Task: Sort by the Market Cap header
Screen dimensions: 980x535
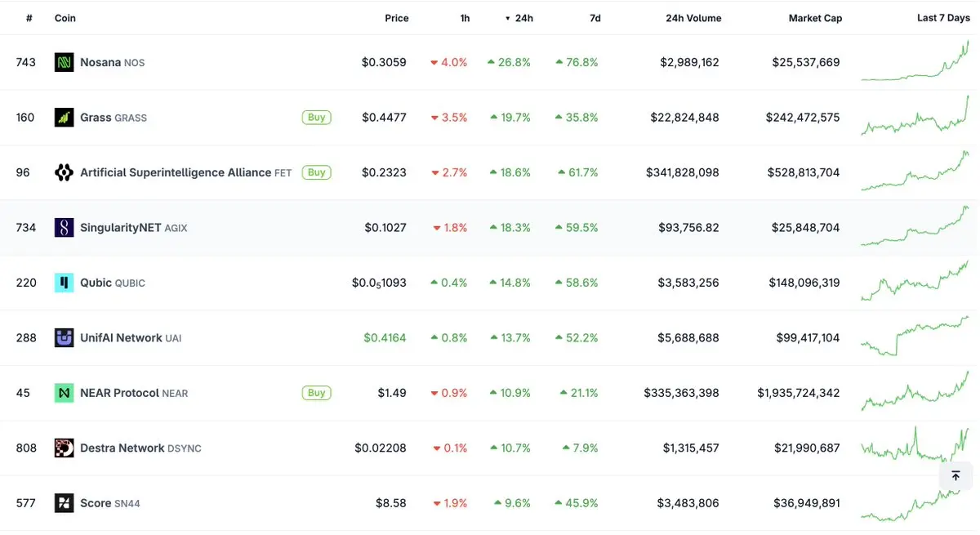Action: pos(815,18)
